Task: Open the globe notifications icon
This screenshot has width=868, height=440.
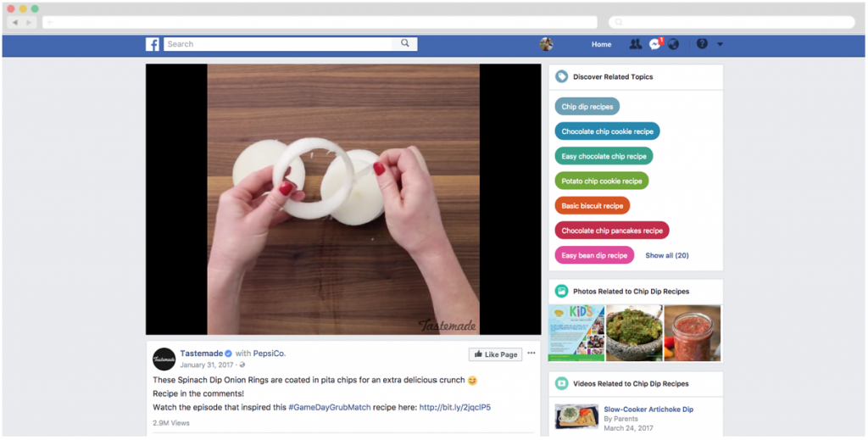Action: (673, 44)
